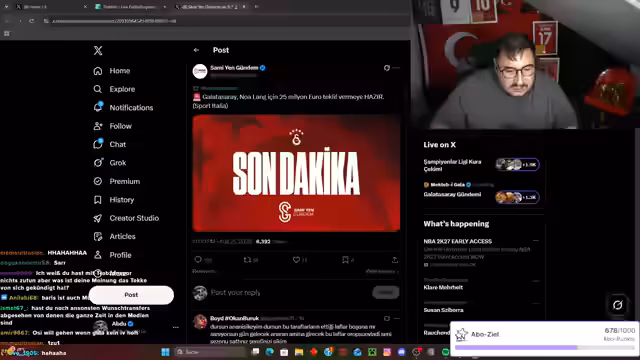Click the SON DAKİKA post image
This screenshot has height=360, width=640.
[x=296, y=173]
